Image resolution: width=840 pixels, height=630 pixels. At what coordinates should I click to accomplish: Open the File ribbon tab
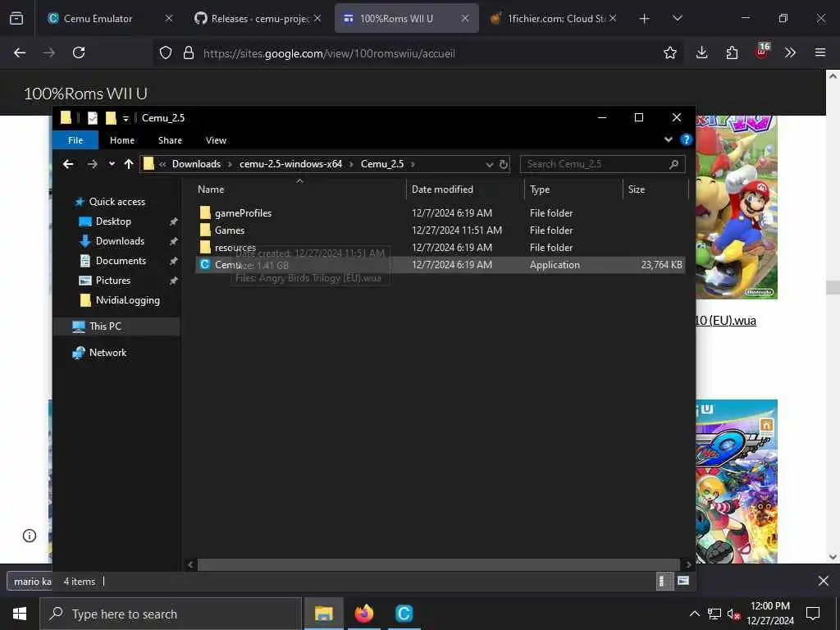click(x=75, y=139)
